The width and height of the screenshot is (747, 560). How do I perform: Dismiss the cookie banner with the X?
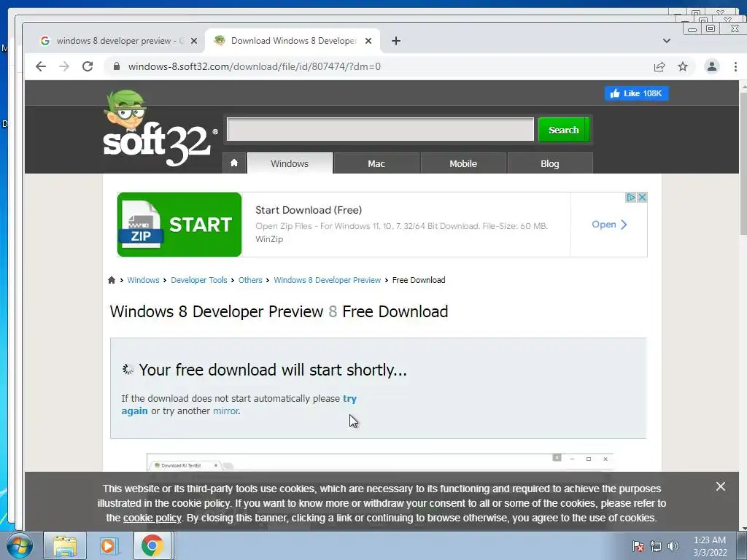coord(720,486)
